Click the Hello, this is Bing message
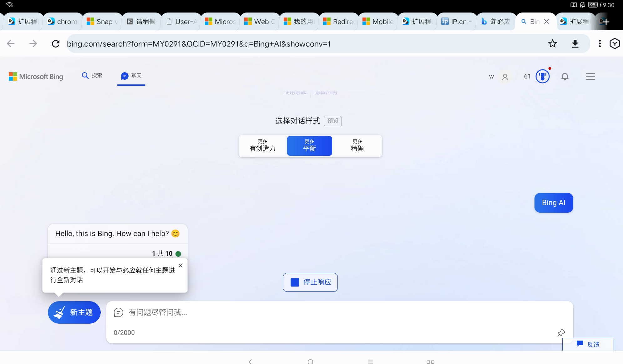The image size is (623, 364). point(118,234)
